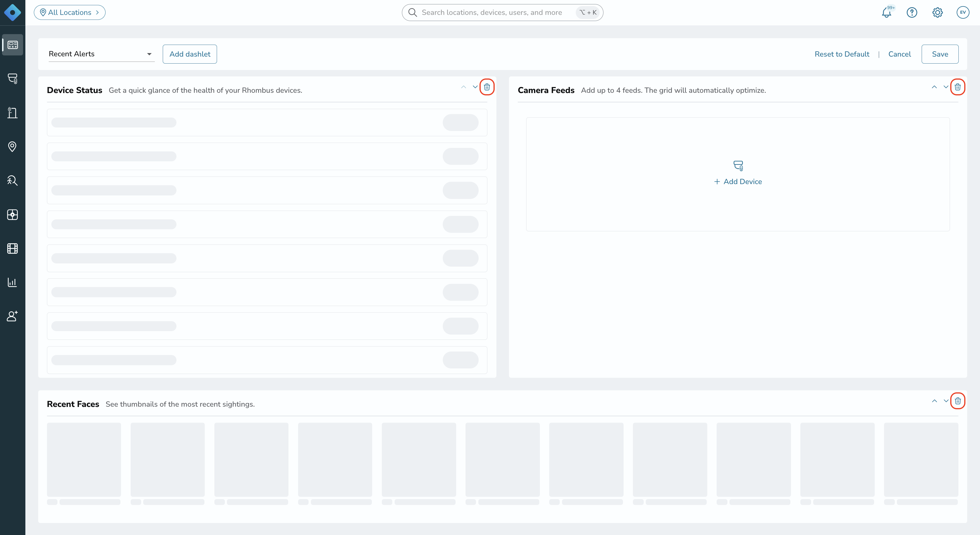Open the help question mark icon
Viewport: 980px width, 535px height.
912,13
